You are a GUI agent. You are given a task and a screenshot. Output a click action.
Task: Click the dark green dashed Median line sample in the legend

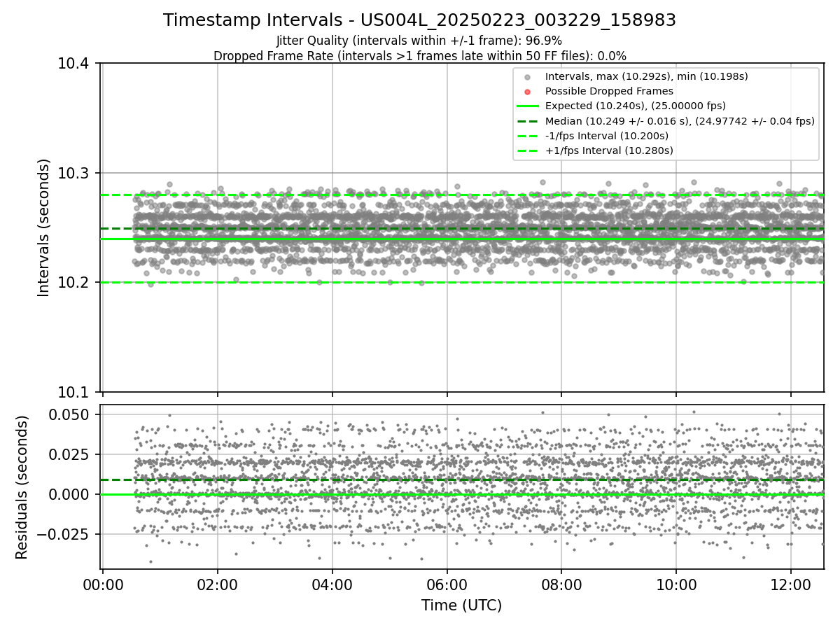click(528, 121)
